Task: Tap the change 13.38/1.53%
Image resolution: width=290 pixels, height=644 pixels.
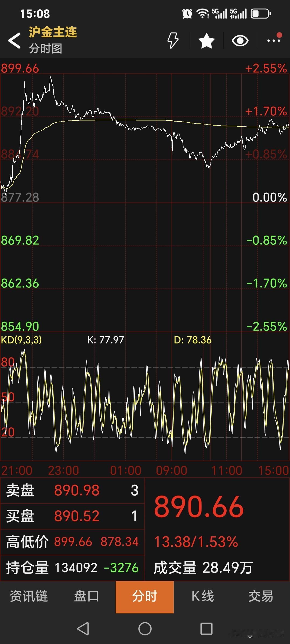Action: [196, 541]
